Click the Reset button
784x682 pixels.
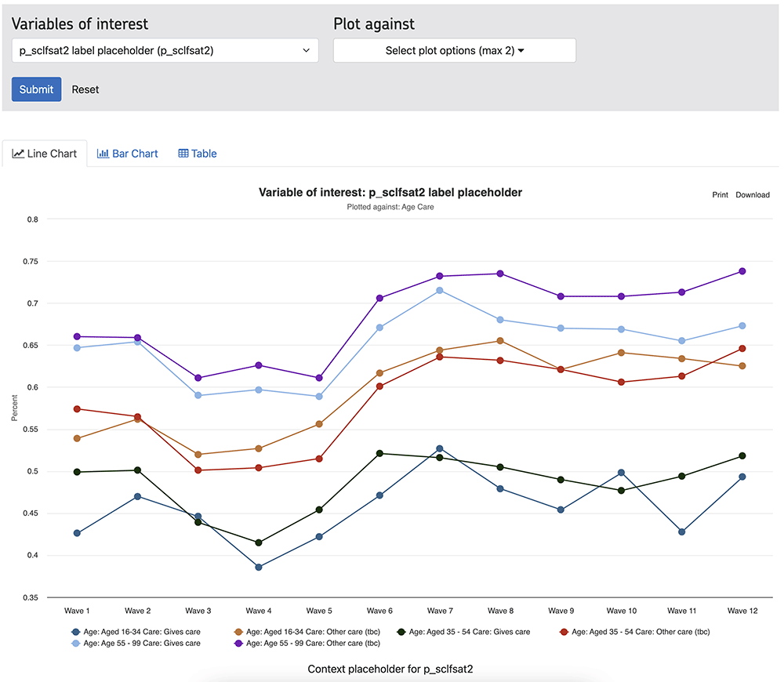85,89
